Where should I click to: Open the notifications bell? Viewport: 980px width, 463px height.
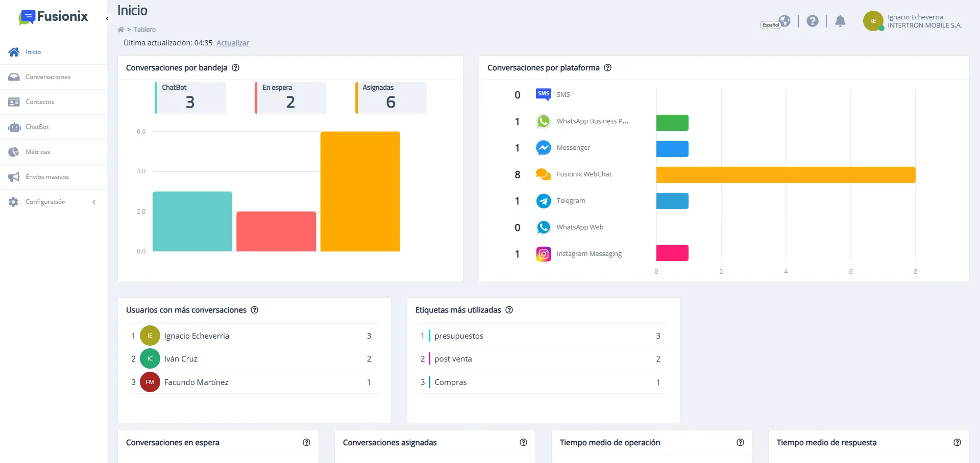coord(840,21)
